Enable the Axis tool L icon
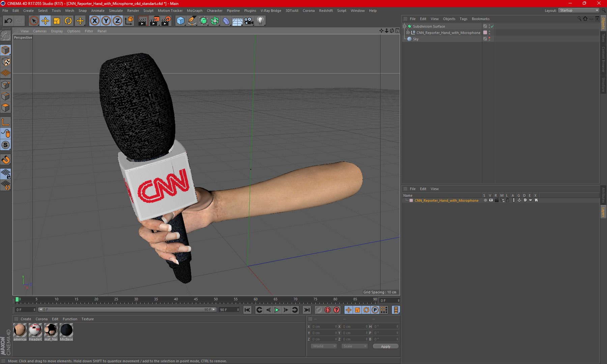Viewport: 607px width, 364px height. (x=6, y=122)
